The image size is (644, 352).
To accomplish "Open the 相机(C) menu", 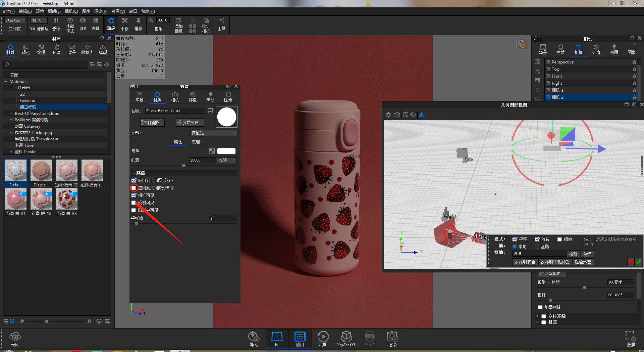I will point(71,11).
